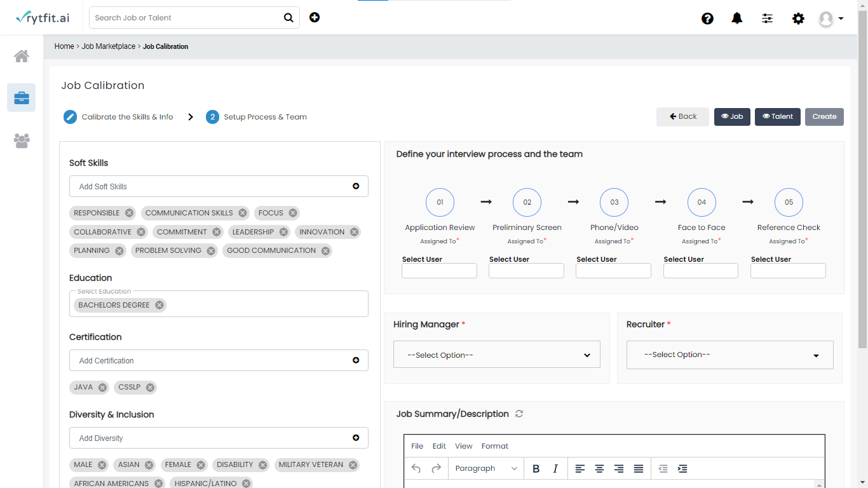The image size is (868, 488).
Task: Align text left
Action: 580,468
